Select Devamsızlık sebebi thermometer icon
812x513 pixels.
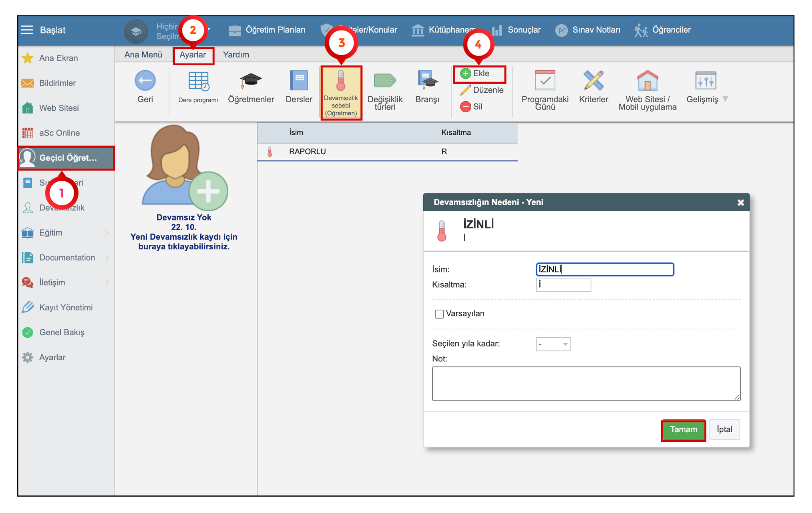[x=341, y=81]
